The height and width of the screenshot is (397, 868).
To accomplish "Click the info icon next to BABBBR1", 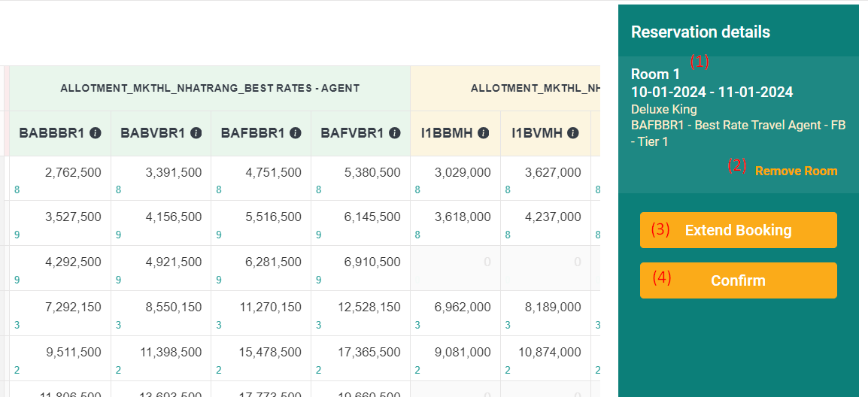I will [96, 133].
